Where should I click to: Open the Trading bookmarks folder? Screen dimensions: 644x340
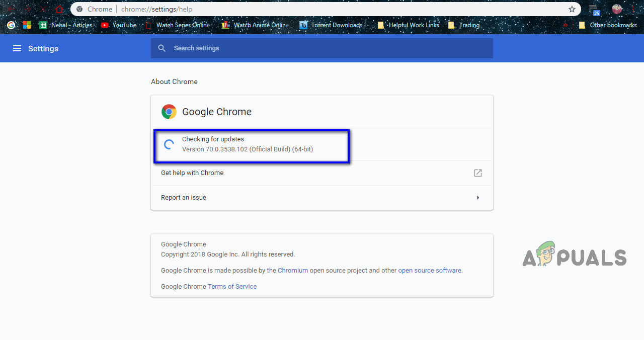(x=463, y=25)
